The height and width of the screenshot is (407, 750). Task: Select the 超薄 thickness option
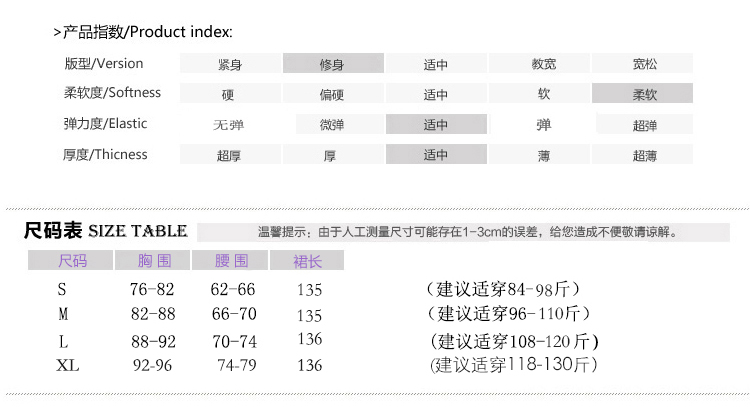click(642, 154)
